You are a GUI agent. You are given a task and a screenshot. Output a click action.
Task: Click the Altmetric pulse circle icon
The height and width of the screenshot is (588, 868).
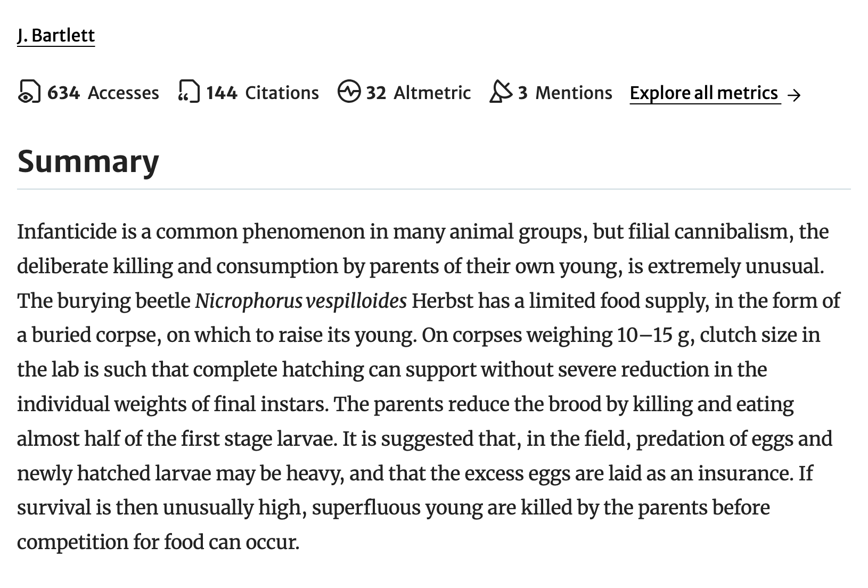349,92
